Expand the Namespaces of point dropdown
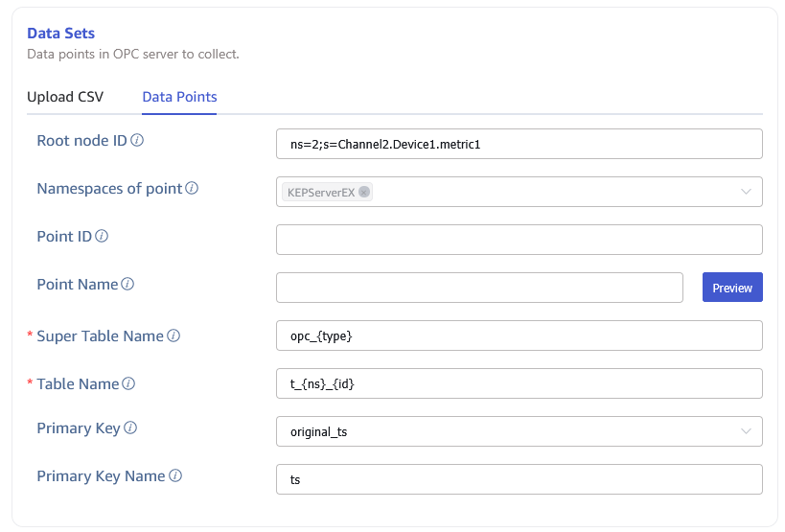This screenshot has height=532, width=785. coord(746,192)
